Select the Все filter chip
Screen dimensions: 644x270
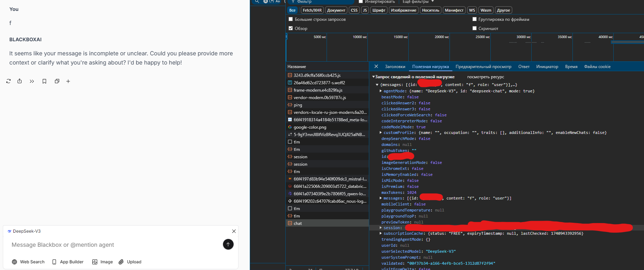point(292,10)
